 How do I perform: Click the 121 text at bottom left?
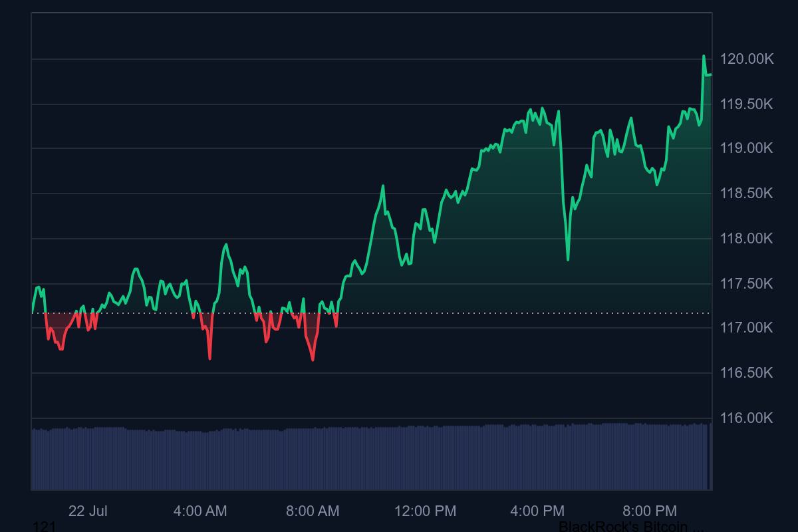44,527
